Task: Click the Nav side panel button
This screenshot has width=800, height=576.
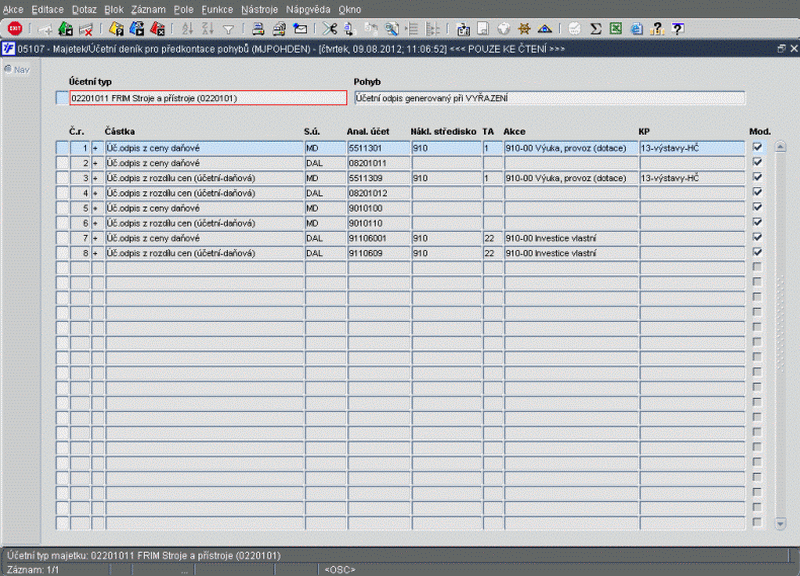Action: point(16,69)
